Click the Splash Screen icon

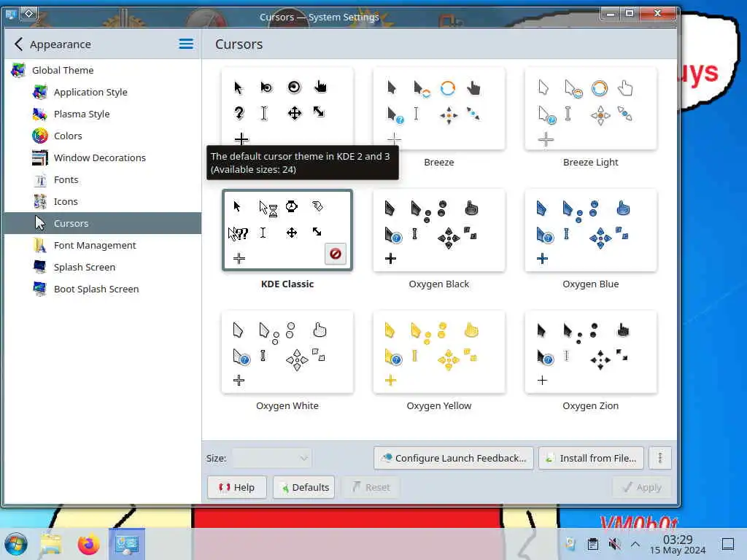pos(40,267)
